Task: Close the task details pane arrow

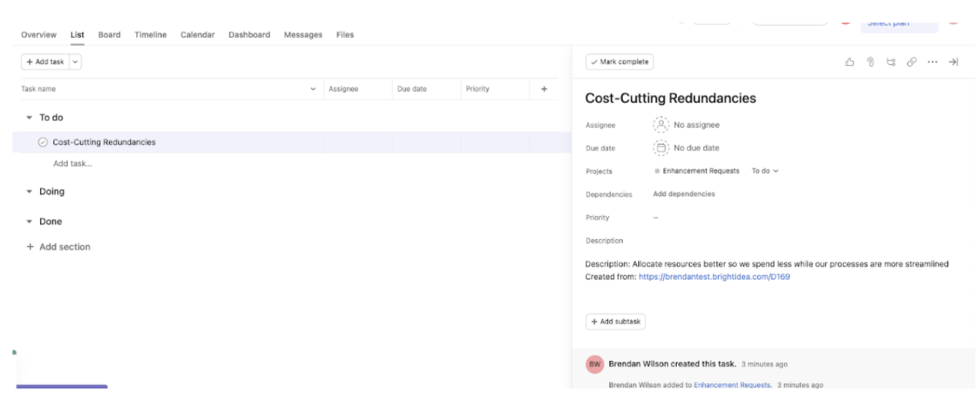Action: pyautogui.click(x=953, y=62)
